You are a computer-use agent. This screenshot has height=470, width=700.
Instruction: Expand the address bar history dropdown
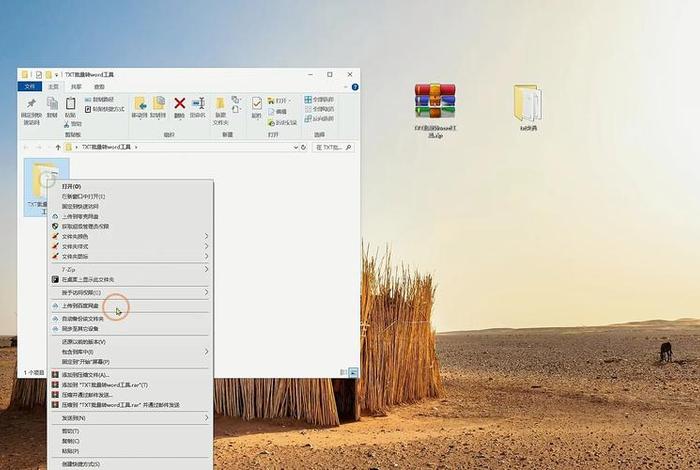pyautogui.click(x=295, y=147)
